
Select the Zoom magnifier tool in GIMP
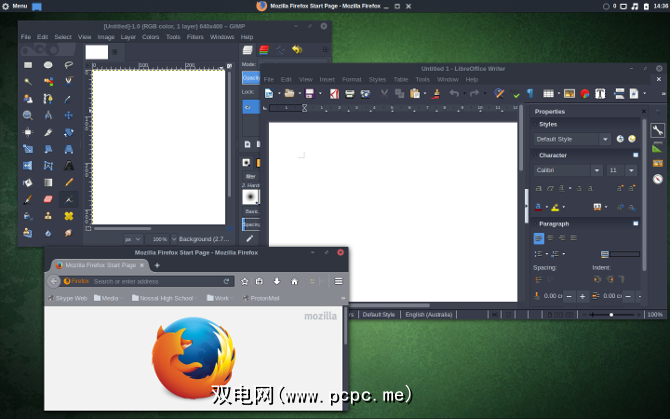point(27,115)
